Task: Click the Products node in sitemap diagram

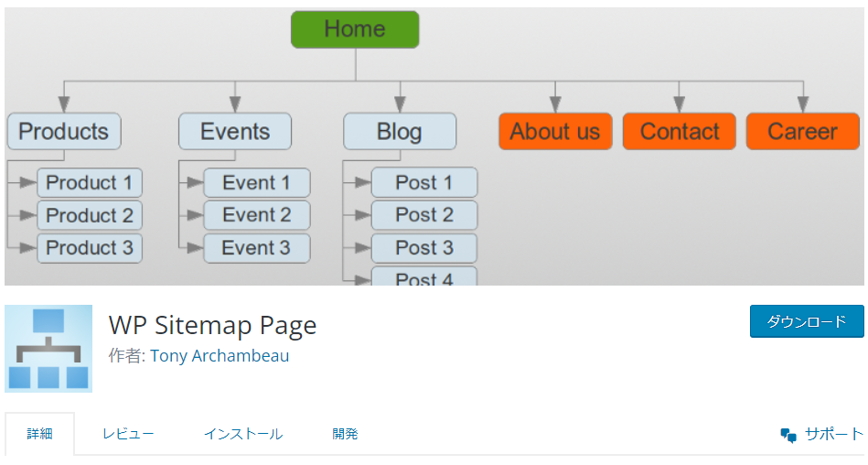Action: tap(64, 132)
